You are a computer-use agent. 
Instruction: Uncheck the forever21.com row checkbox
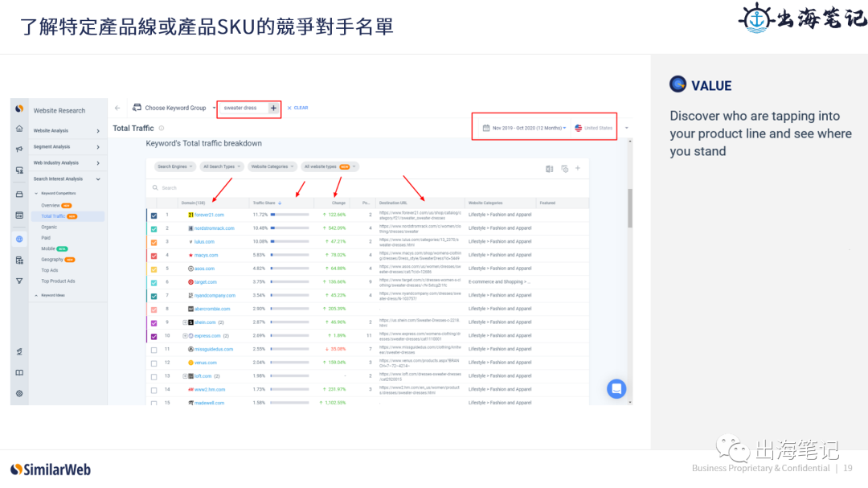tap(155, 215)
